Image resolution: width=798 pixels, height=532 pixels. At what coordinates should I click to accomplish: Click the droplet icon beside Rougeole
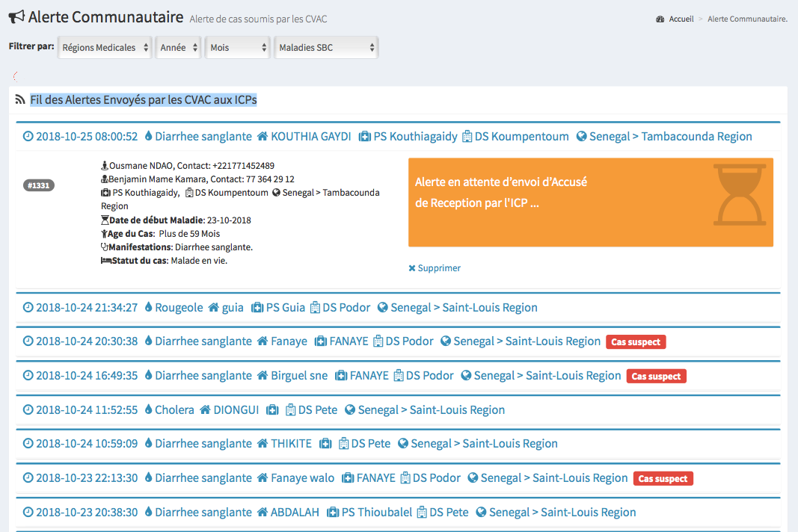(x=148, y=308)
